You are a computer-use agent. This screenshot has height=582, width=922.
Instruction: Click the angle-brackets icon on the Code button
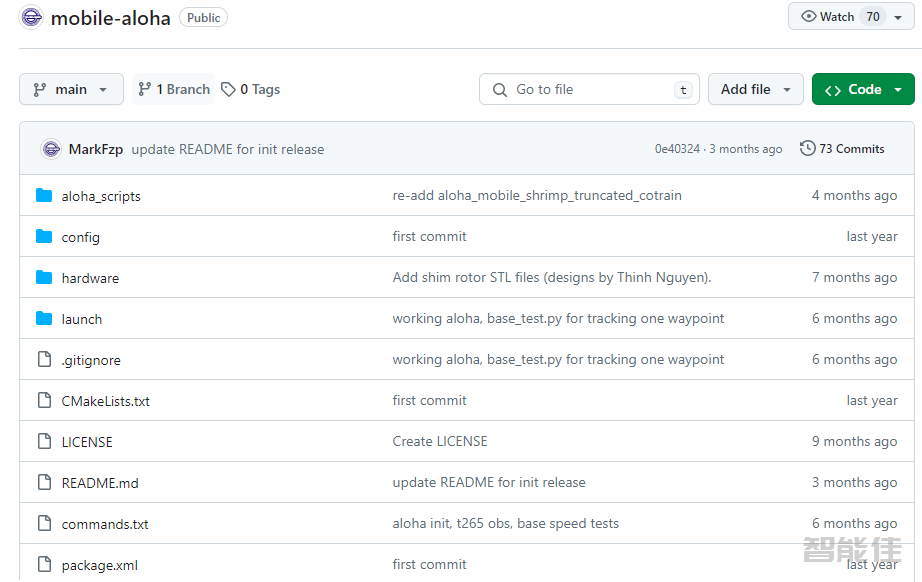[833, 90]
